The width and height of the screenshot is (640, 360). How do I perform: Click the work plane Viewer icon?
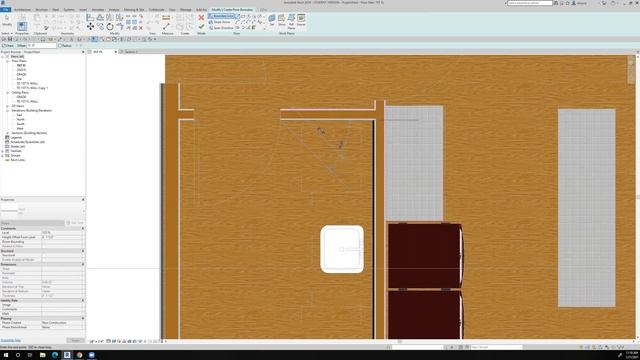click(x=301, y=20)
